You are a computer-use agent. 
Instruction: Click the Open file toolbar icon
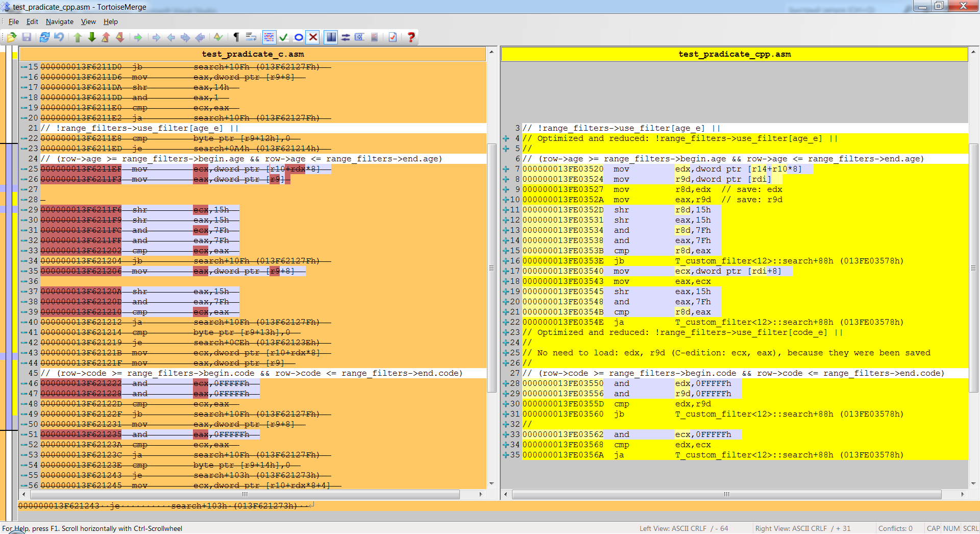tap(12, 37)
